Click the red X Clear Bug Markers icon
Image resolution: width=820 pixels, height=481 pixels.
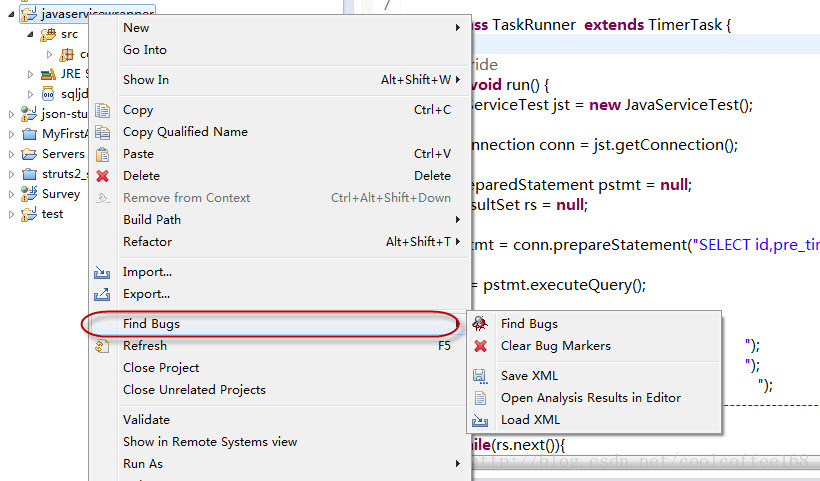click(x=480, y=346)
